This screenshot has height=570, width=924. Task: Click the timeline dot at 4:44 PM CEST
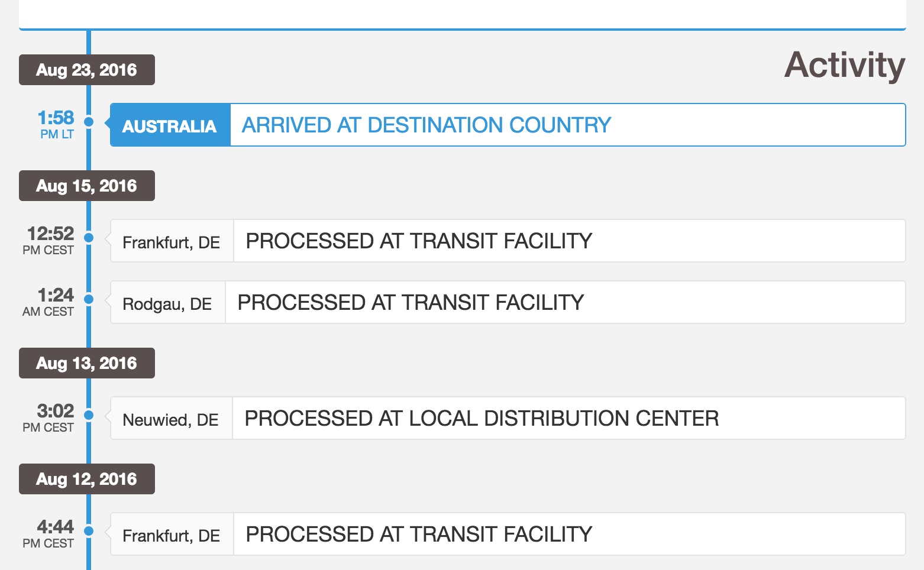(89, 531)
